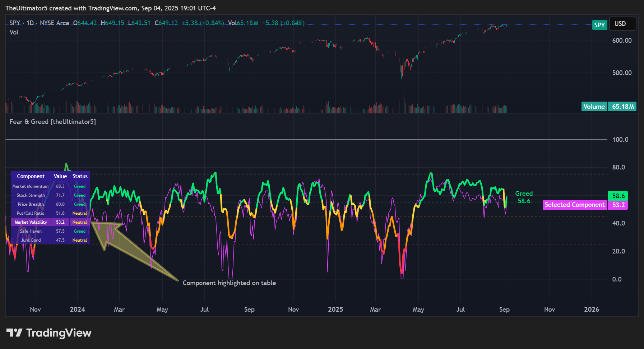Click the 600.00 price axis label
This screenshot has height=349, width=644.
click(622, 41)
